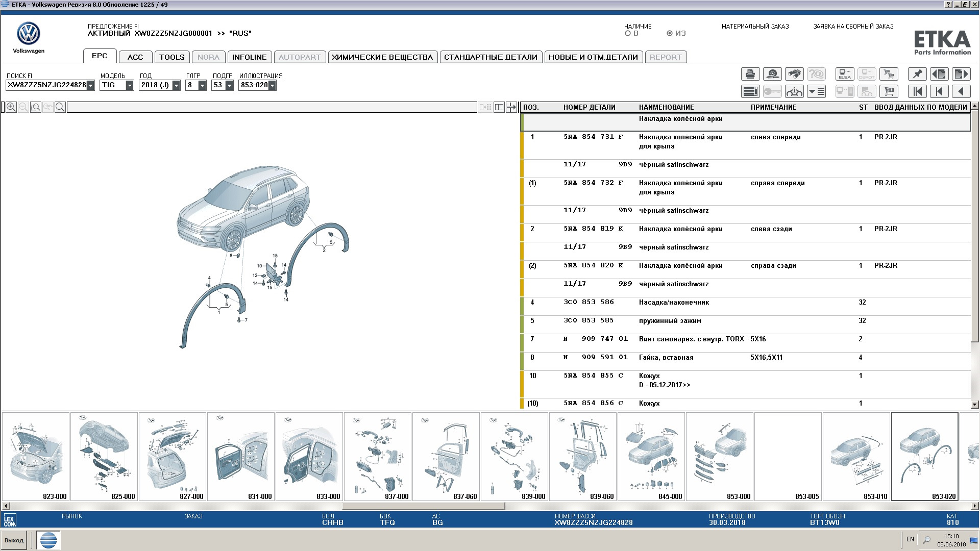
Task: Select the shopping cart order icon
Action: [892, 91]
